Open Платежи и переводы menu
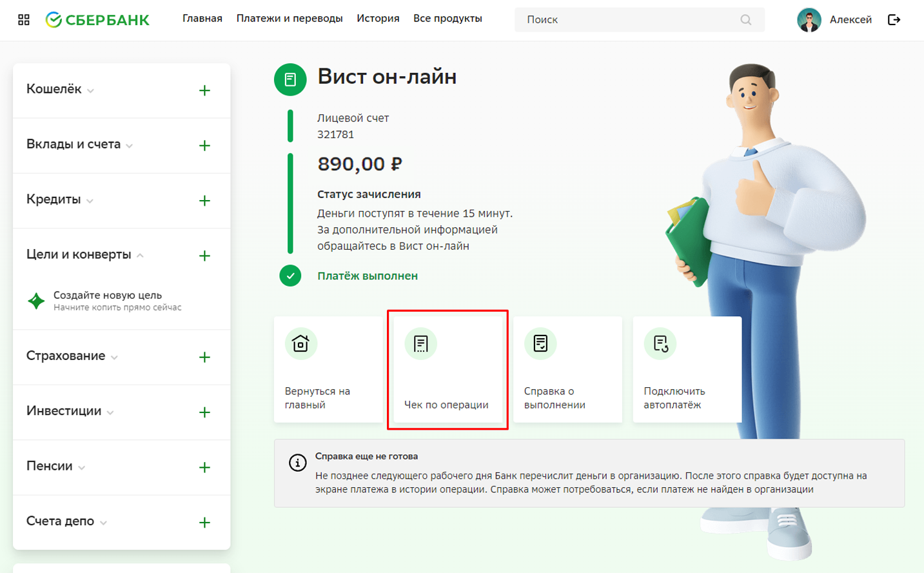924x573 pixels. click(290, 19)
